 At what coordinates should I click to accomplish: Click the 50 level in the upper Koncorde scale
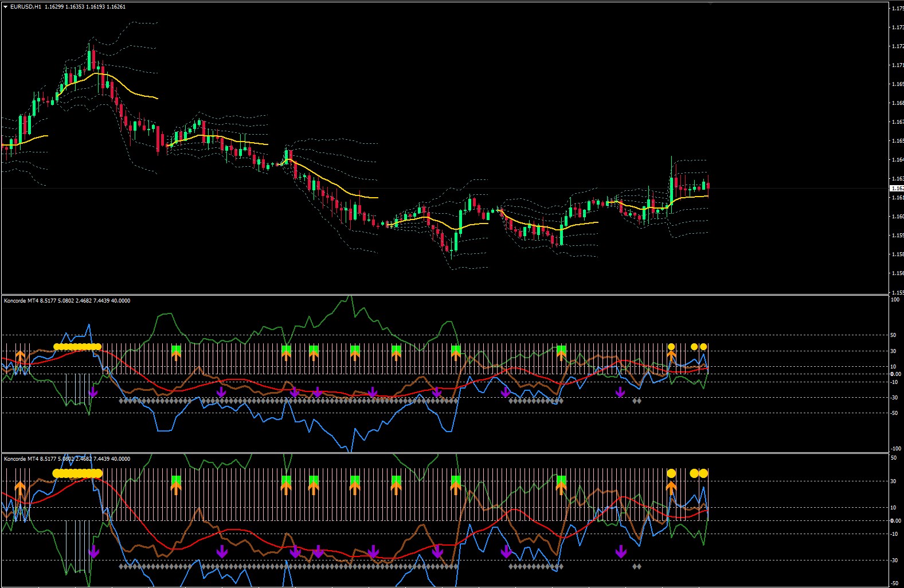pyautogui.click(x=894, y=335)
